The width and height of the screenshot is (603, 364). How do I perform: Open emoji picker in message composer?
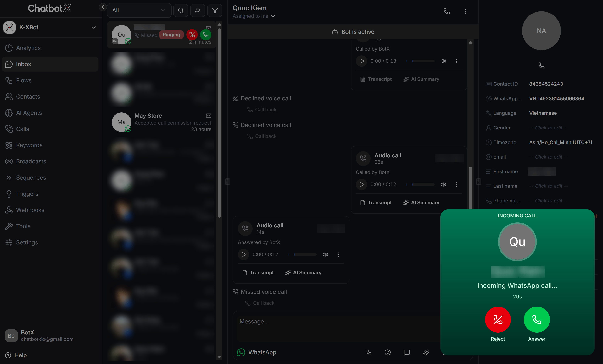coord(387,352)
